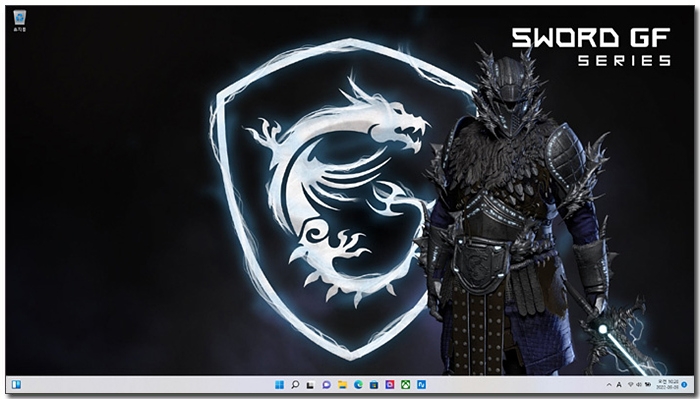Launch the Xbox app
Image resolution: width=700 pixels, height=399 pixels.
(x=405, y=384)
